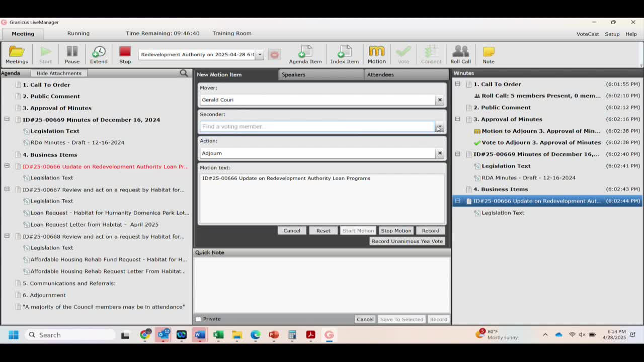644x362 pixels.
Task: Click the Extend clock icon
Action: [99, 54]
